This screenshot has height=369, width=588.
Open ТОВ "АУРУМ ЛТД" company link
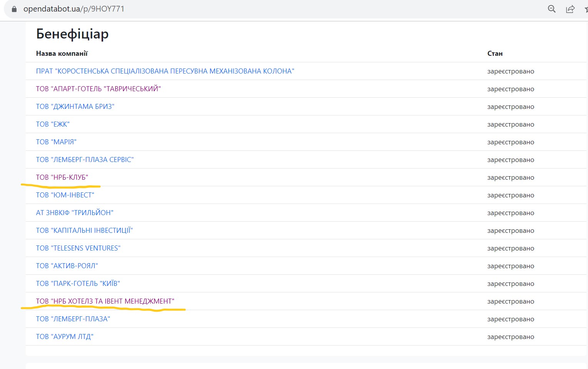[65, 337]
